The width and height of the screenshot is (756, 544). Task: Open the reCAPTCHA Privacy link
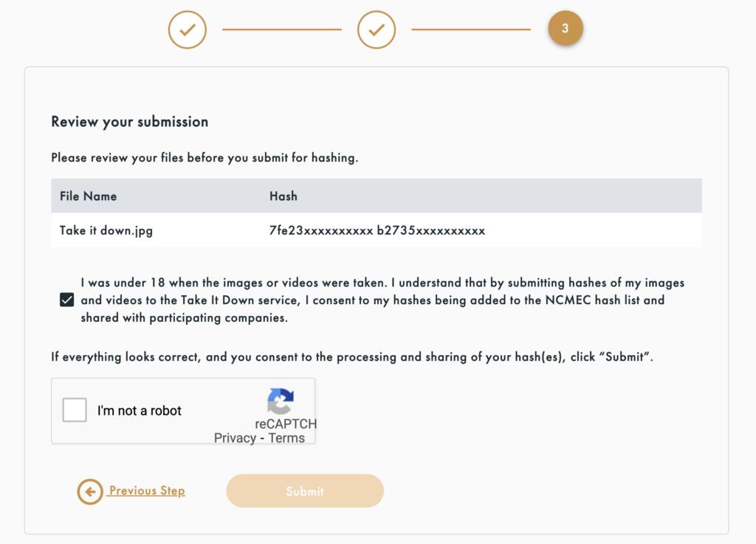pos(235,438)
